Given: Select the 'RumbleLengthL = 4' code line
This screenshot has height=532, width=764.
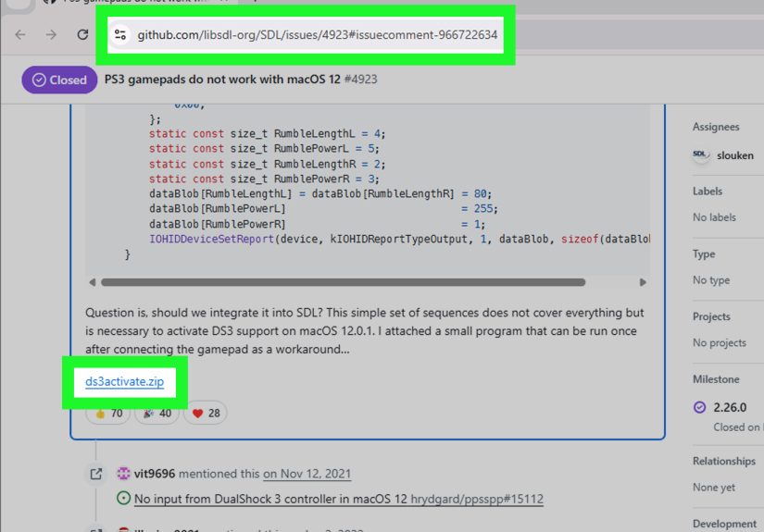Looking at the screenshot, I should 267,134.
